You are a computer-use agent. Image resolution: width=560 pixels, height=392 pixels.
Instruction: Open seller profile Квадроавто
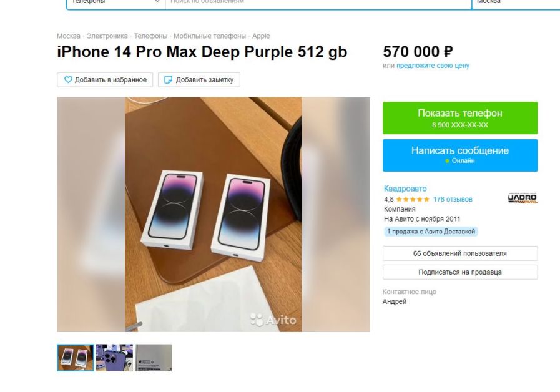tap(405, 189)
